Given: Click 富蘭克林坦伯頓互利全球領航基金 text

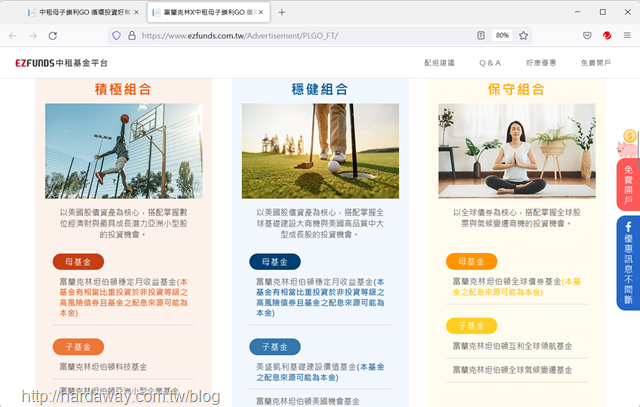Looking at the screenshot, I should point(512,346).
